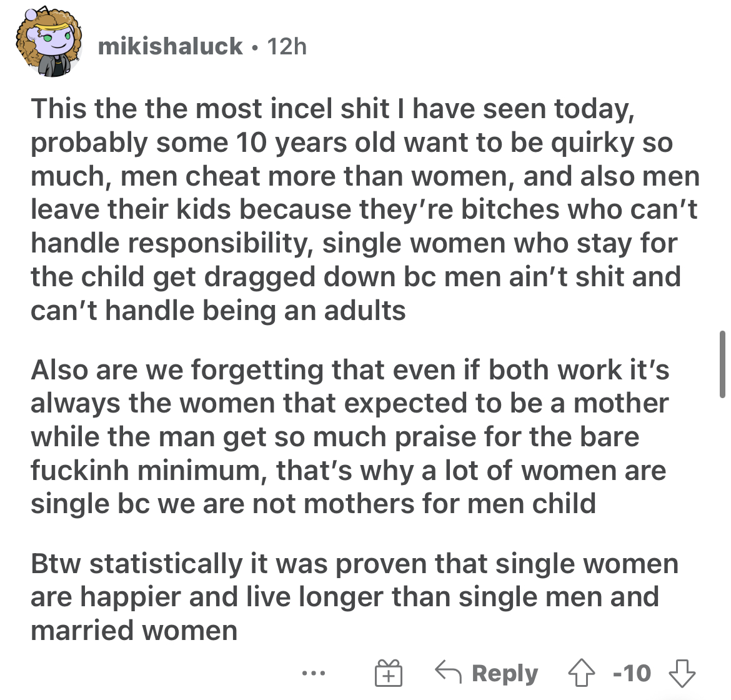
Task: Tap the Reply text label
Action: point(505,673)
